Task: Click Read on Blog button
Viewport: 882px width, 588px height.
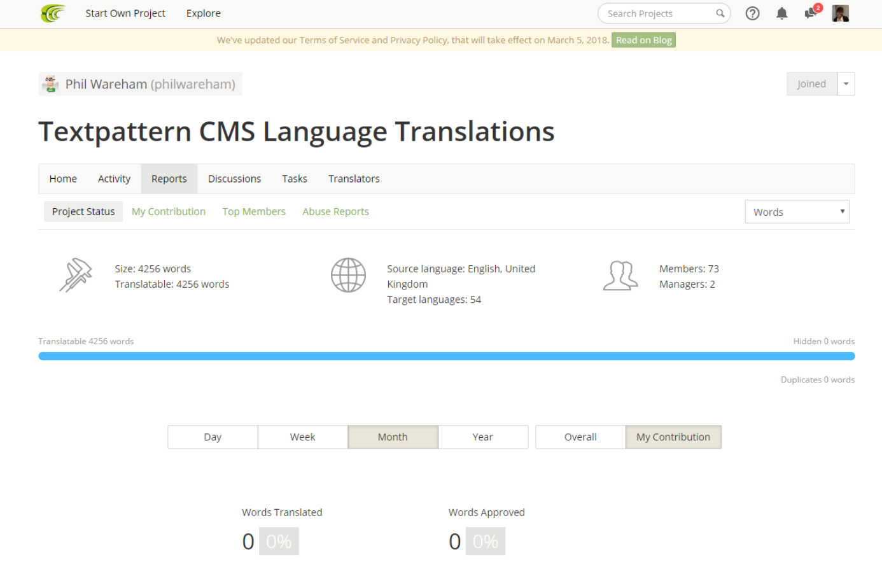Action: tap(643, 40)
